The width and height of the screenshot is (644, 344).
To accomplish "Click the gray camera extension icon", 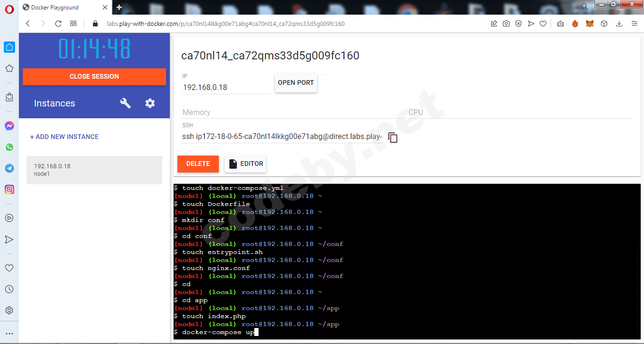I will 560,24.
